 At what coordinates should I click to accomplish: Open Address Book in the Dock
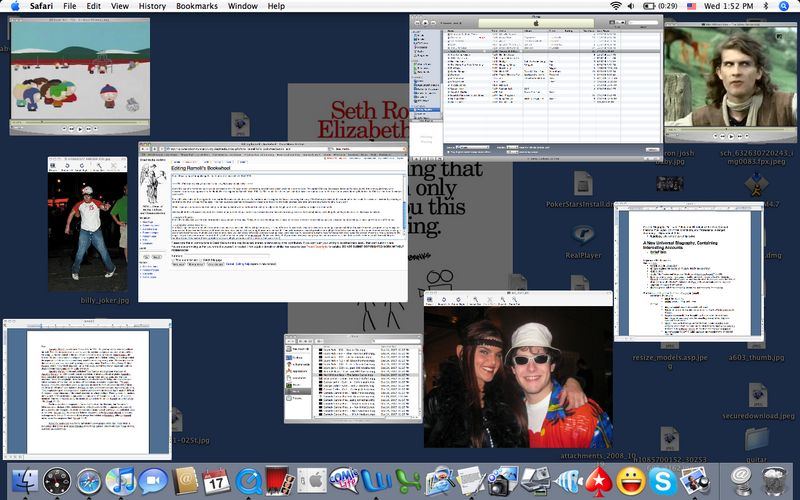pos(184,481)
